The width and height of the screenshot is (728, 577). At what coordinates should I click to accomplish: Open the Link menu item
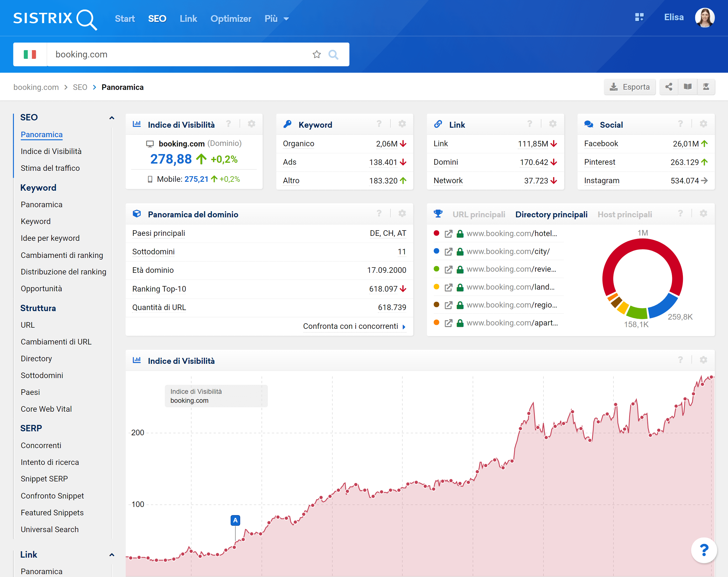tap(188, 18)
